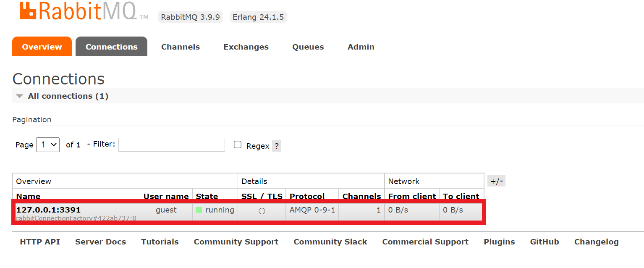
Task: Enable the Regex checkbox
Action: point(238,145)
